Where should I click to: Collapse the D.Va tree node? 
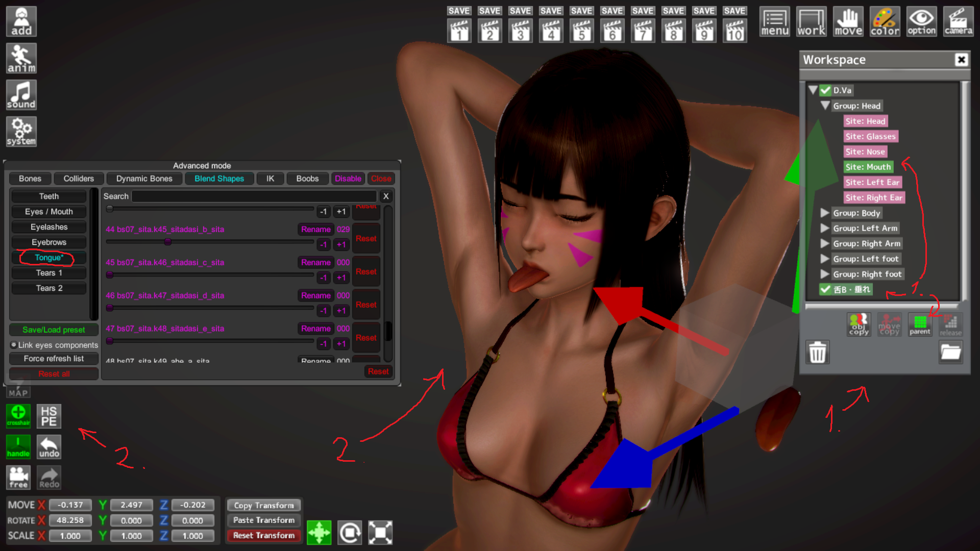click(x=813, y=90)
